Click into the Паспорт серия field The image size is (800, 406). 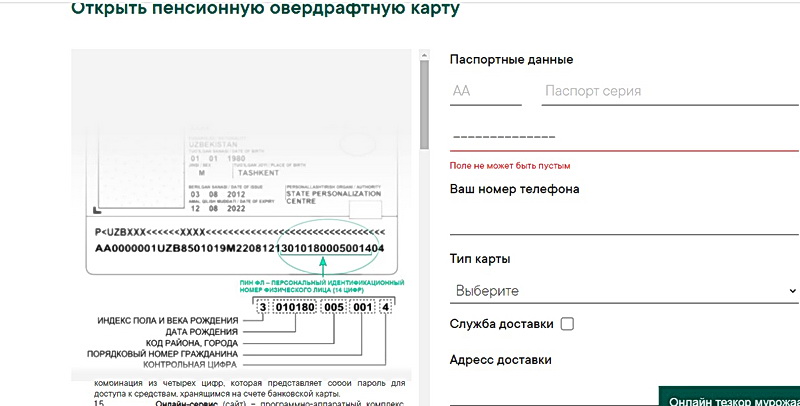pyautogui.click(x=670, y=91)
